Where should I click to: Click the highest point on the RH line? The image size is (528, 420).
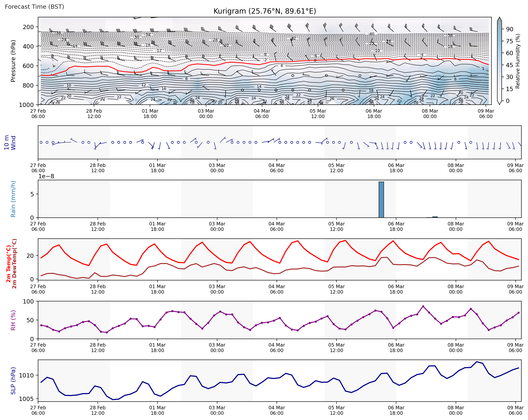(x=423, y=306)
